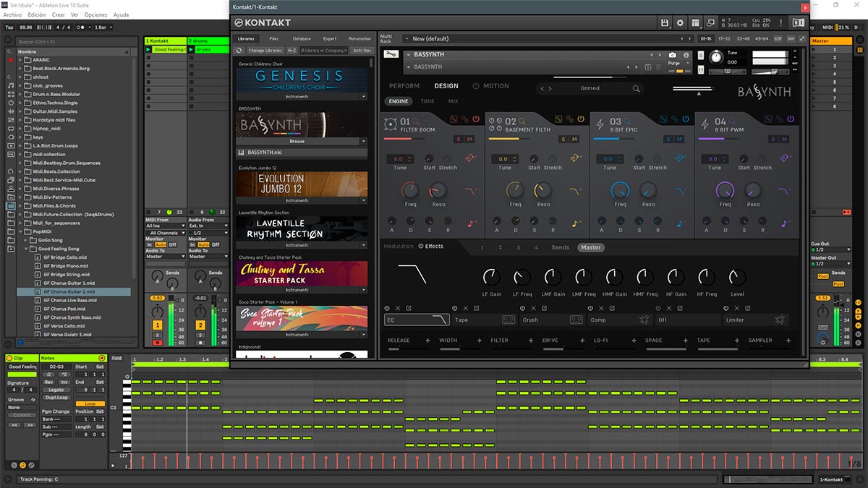
Task: Select next preset arrow beside Grimed
Action: tap(550, 88)
